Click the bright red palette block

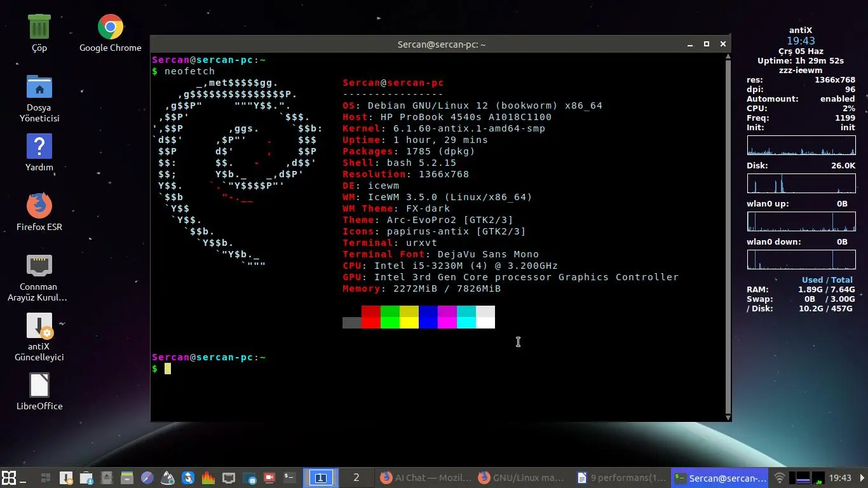point(371,323)
